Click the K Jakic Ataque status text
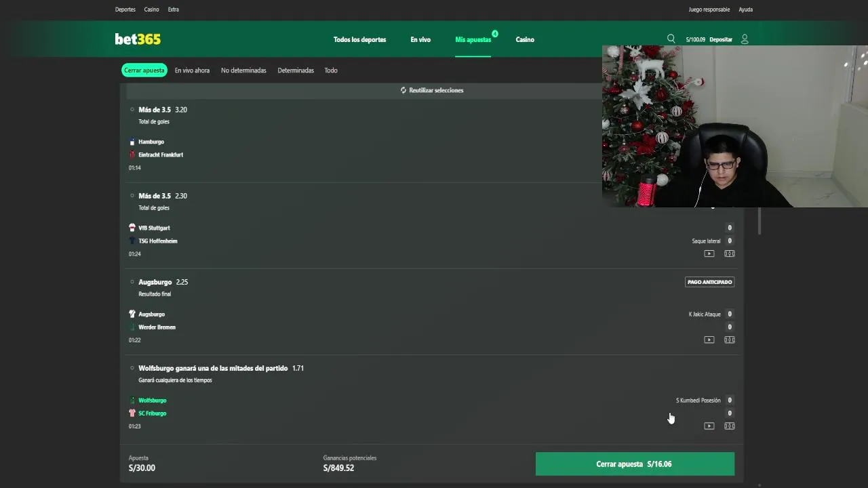The image size is (868, 488). click(705, 314)
